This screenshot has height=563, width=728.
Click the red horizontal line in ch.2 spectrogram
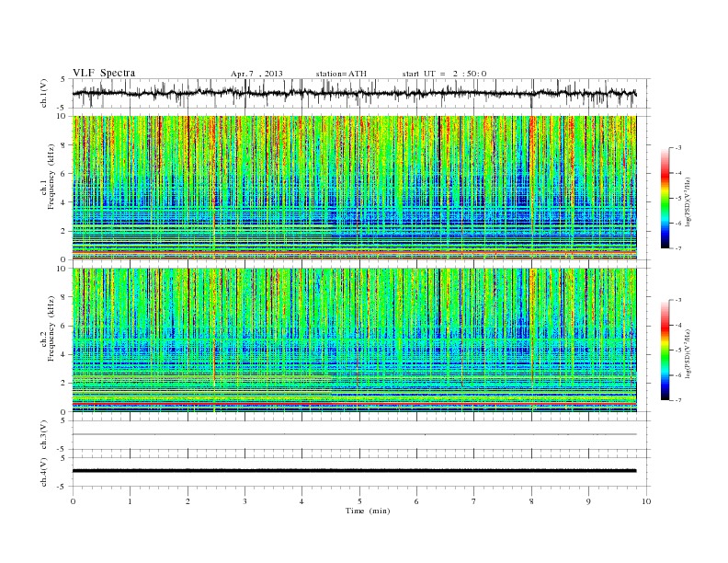[x=354, y=404]
